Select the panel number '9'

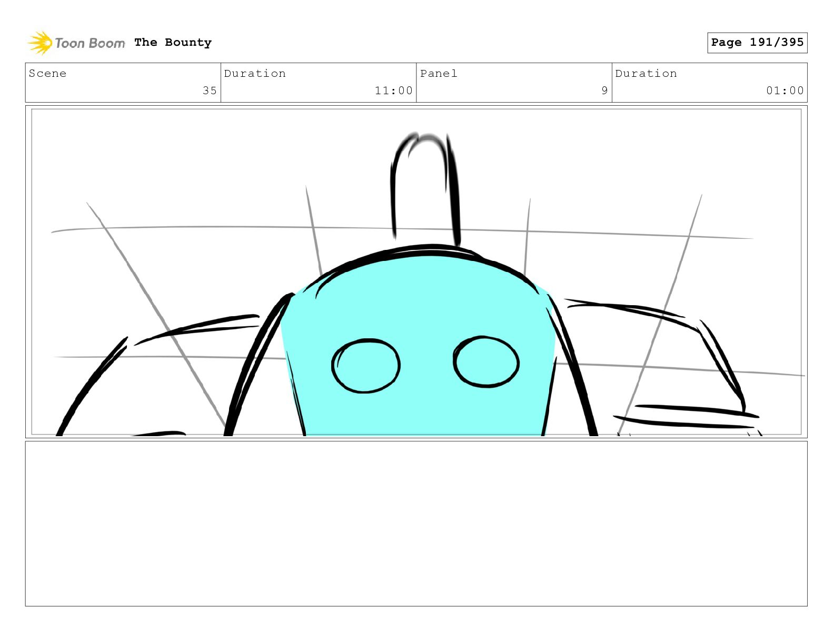(604, 90)
